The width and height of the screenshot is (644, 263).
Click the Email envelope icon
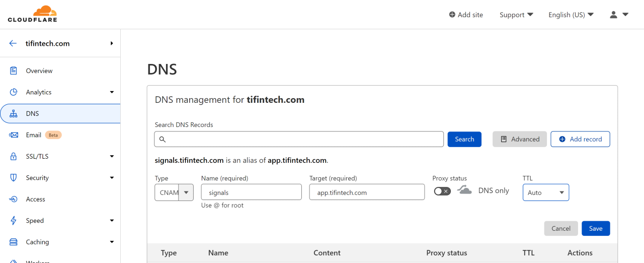(x=14, y=135)
